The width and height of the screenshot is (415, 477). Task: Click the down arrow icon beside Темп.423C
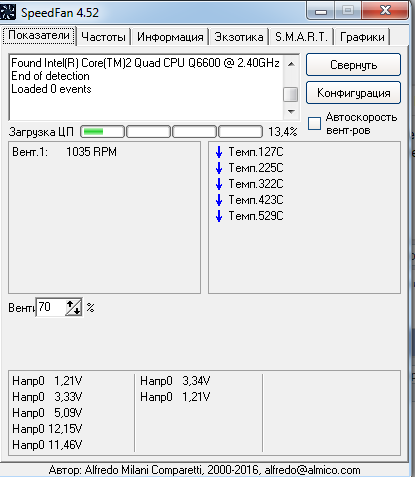[219, 200]
